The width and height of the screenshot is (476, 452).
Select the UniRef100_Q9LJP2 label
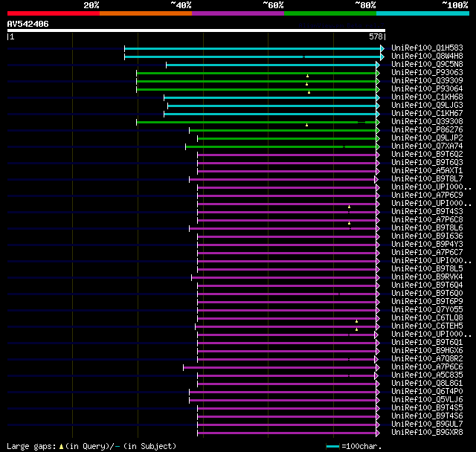pos(427,138)
